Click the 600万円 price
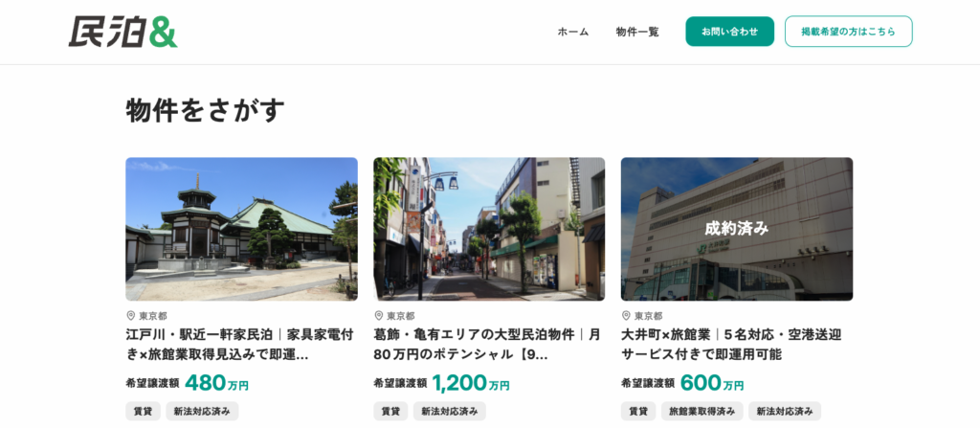This screenshot has width=980, height=428. pyautogui.click(x=712, y=382)
